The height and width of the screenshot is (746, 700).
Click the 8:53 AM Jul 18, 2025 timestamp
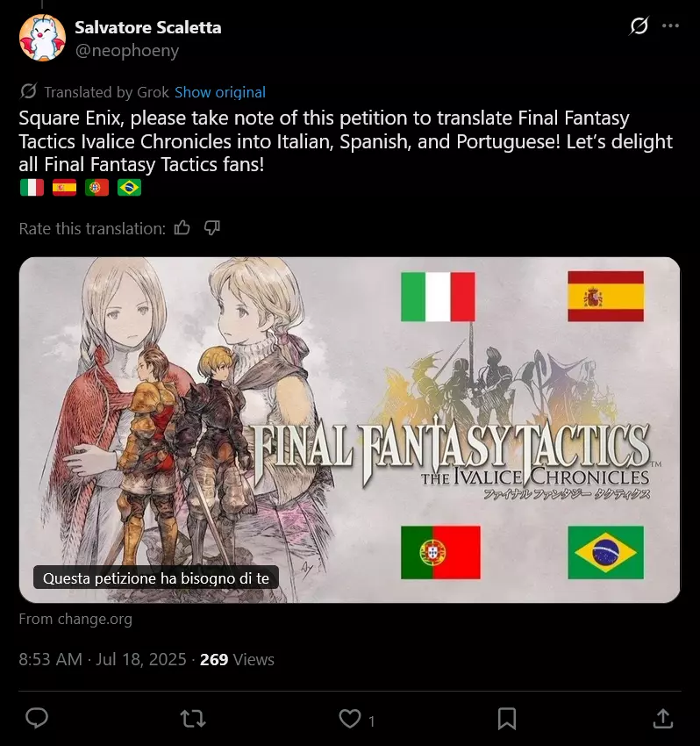[103, 659]
